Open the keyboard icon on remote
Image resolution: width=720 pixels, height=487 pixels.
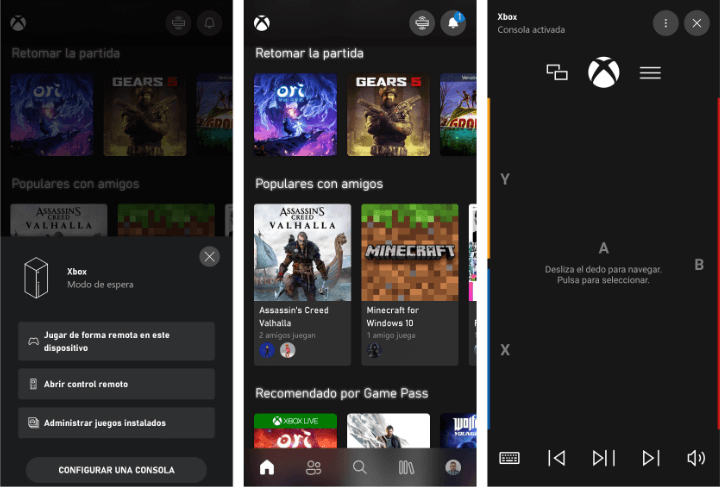tap(509, 458)
